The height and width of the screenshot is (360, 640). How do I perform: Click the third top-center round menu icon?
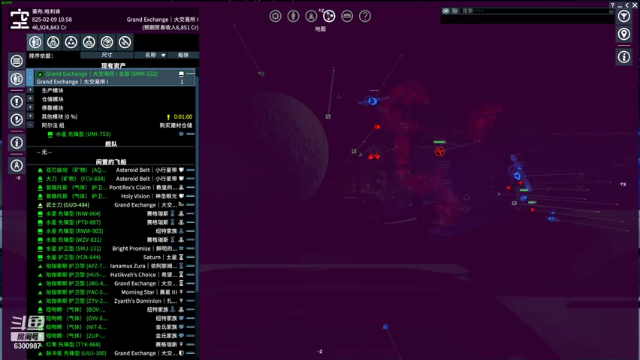coord(311,16)
